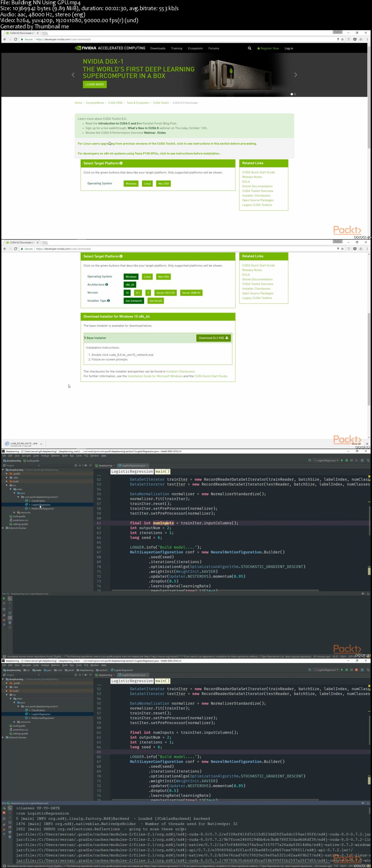The height and width of the screenshot is (868, 372).
Task: Open Installer Checksums link below the installation instructions
Action: [x=180, y=372]
